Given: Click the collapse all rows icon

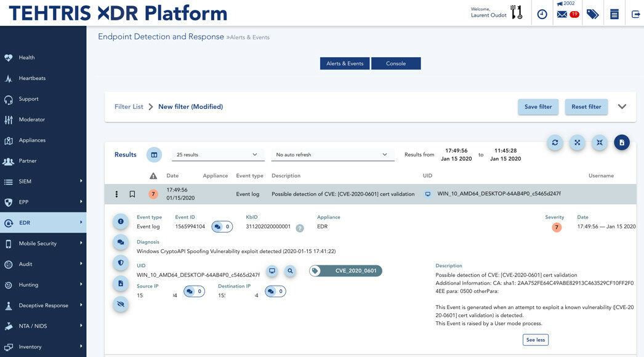Looking at the screenshot, I should pyautogui.click(x=600, y=143).
